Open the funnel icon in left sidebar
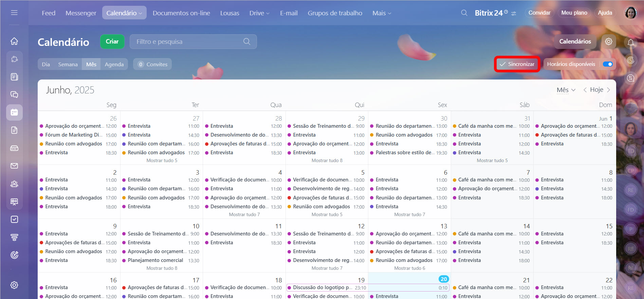This screenshot has height=299, width=644. point(14,237)
